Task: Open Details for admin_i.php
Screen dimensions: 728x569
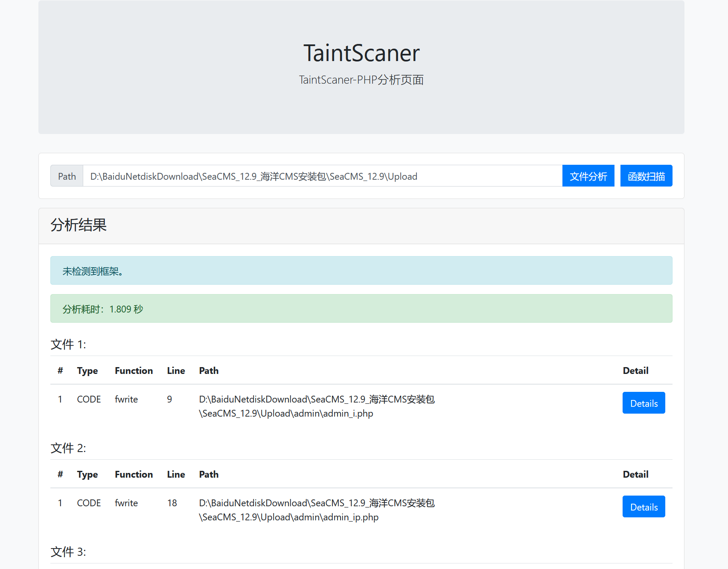Action: (644, 403)
